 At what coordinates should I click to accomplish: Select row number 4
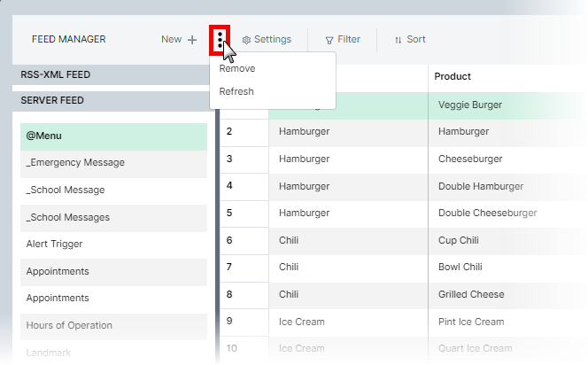pos(244,187)
